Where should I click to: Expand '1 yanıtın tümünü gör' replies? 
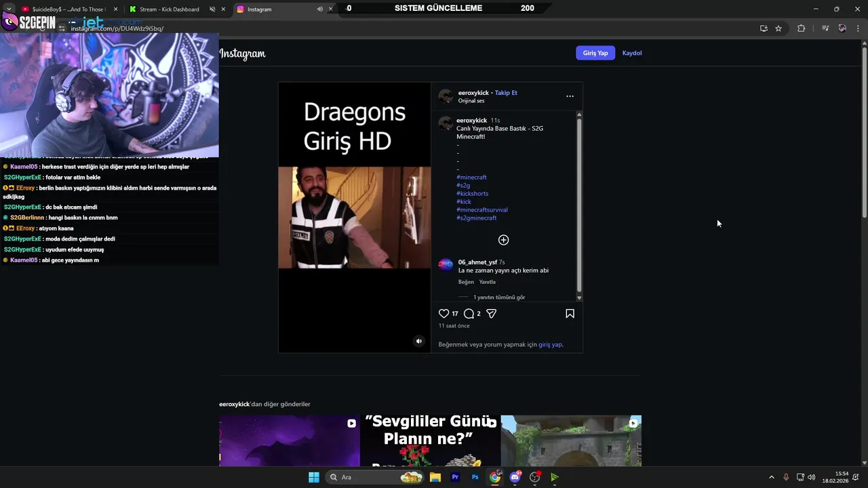(499, 298)
